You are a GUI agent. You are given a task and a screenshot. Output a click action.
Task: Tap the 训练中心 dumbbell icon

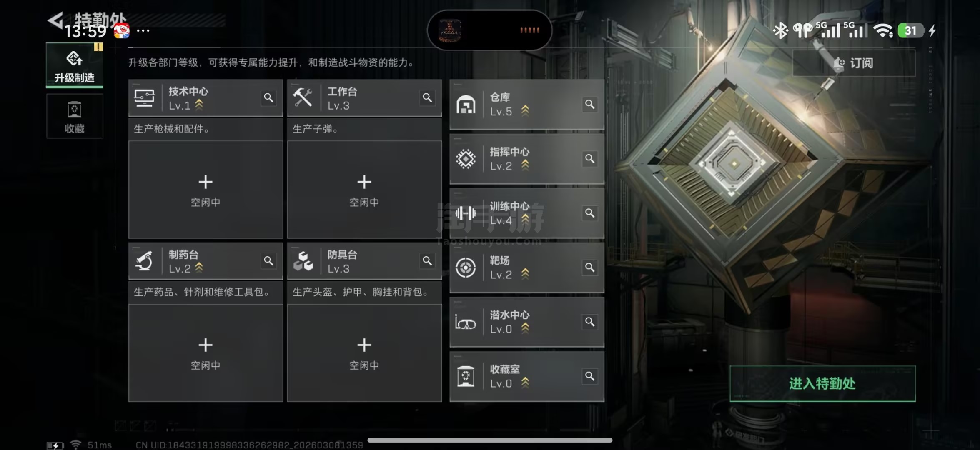(x=466, y=213)
